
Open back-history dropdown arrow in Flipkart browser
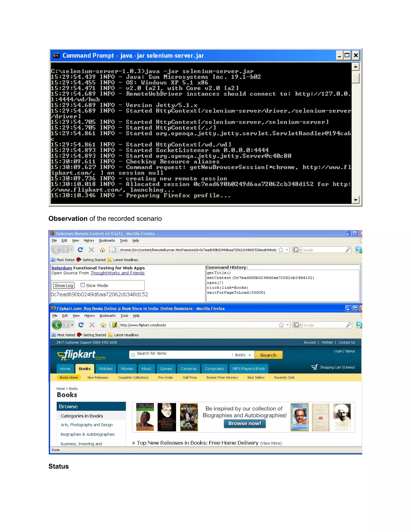point(72,325)
